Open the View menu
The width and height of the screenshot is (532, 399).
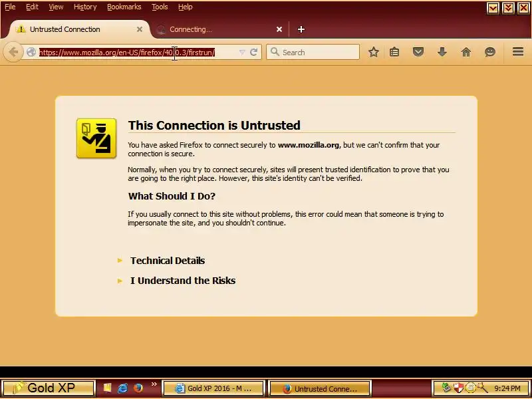click(x=56, y=7)
